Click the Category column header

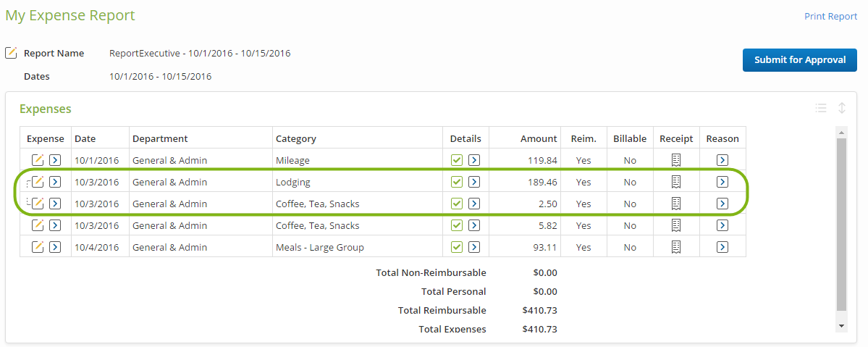[296, 138]
